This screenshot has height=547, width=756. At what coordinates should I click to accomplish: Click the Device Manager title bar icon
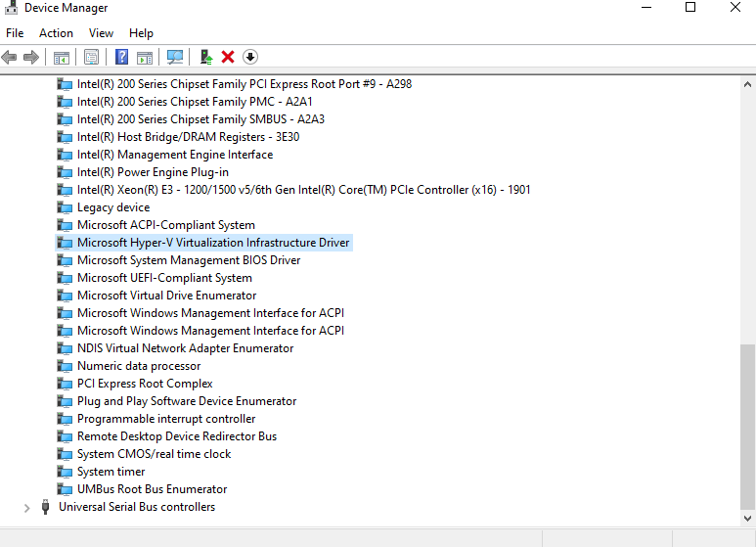[x=11, y=7]
